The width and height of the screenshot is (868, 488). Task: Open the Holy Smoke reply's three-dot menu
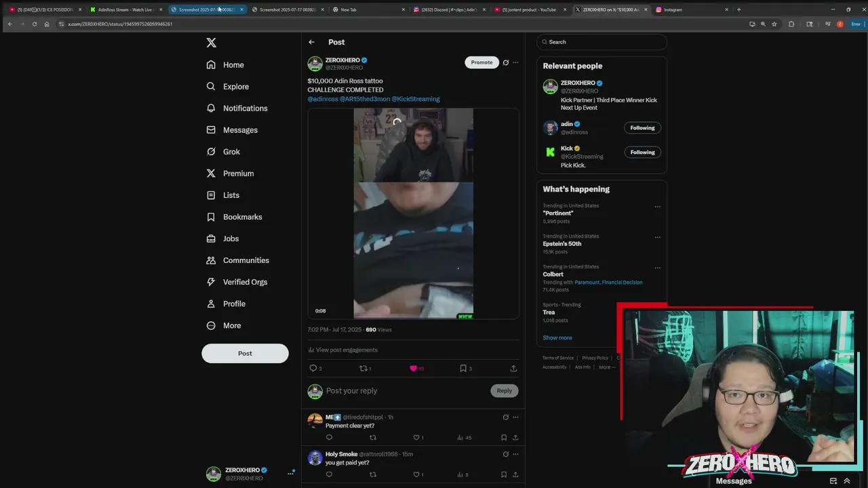point(515,454)
